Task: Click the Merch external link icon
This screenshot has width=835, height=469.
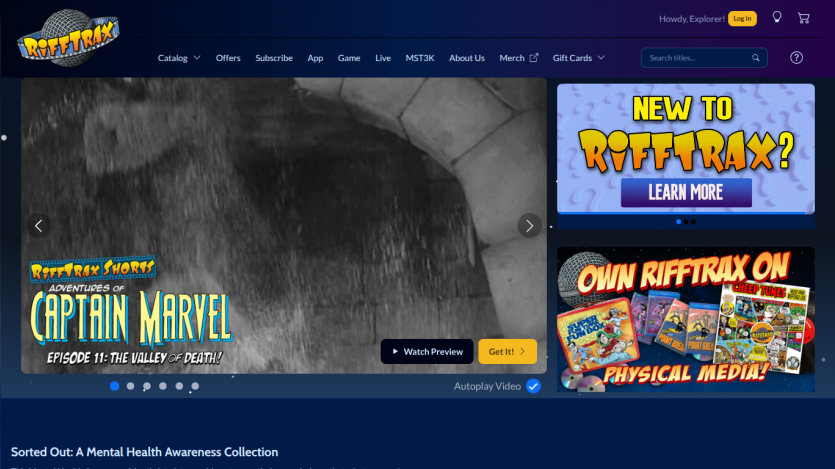Action: click(534, 57)
